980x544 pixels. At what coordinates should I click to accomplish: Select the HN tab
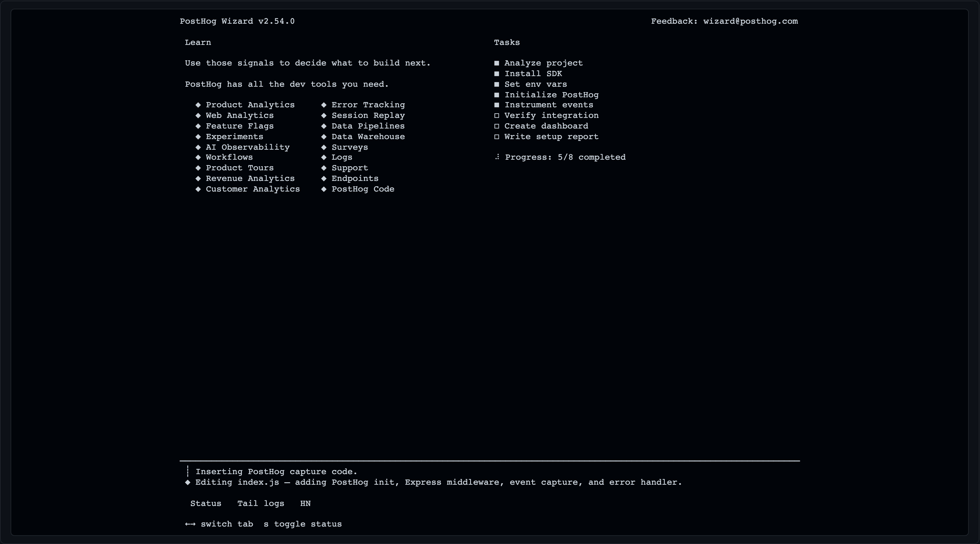(305, 503)
